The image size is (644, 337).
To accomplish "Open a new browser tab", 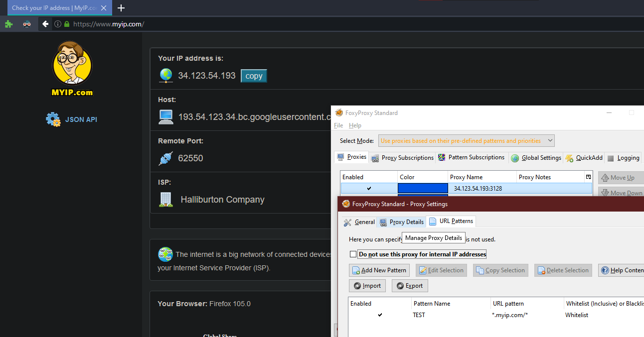I will [121, 8].
